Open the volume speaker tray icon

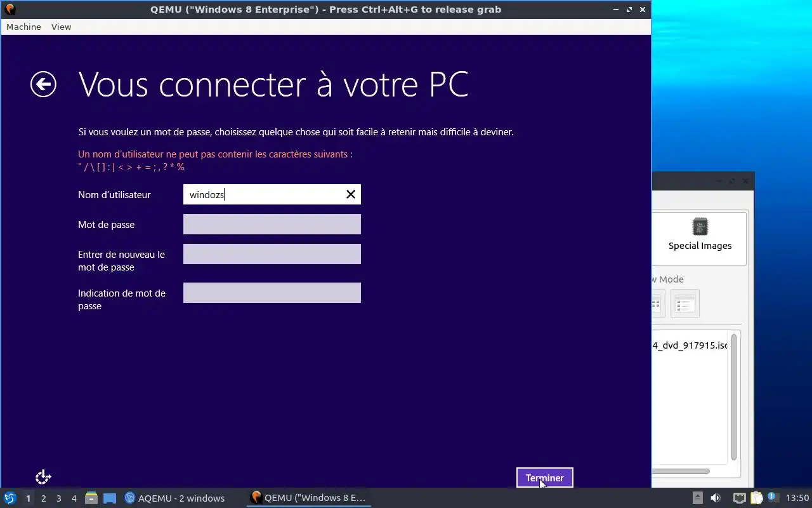tap(715, 498)
